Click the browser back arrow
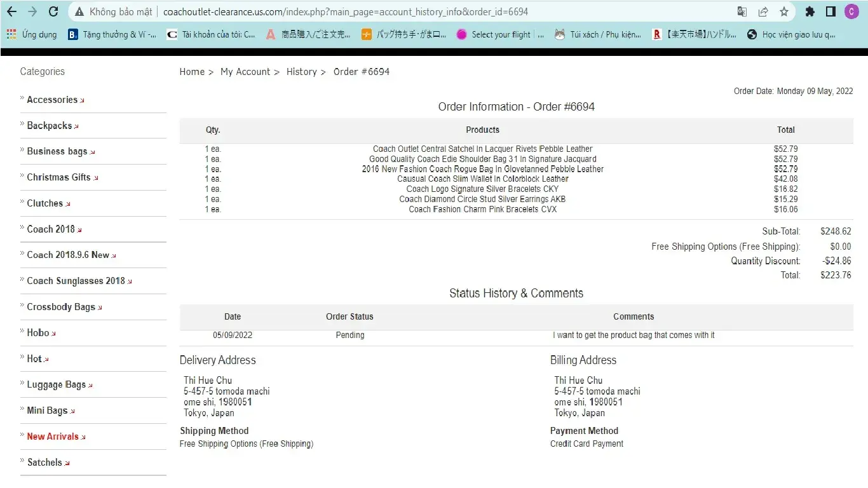This screenshot has width=868, height=488. 12,11
